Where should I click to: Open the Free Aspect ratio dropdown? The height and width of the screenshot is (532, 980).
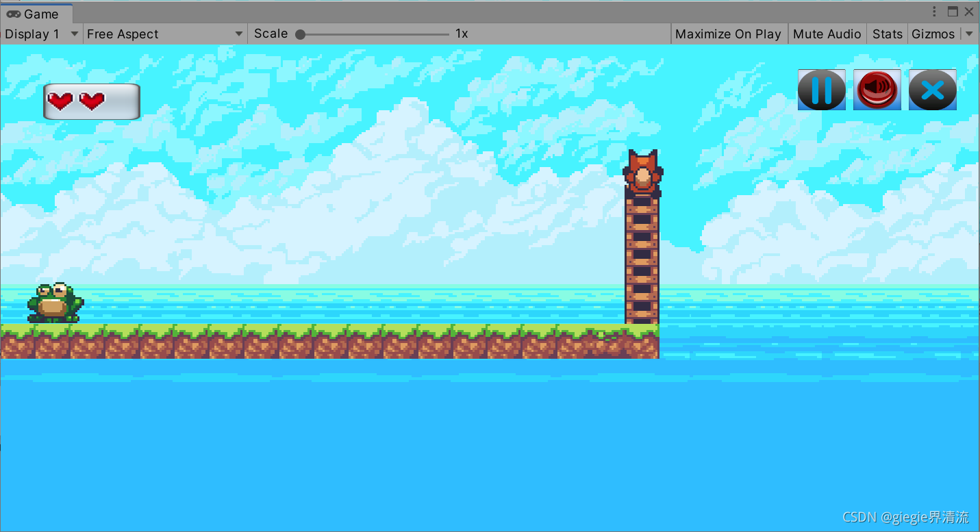pos(165,34)
